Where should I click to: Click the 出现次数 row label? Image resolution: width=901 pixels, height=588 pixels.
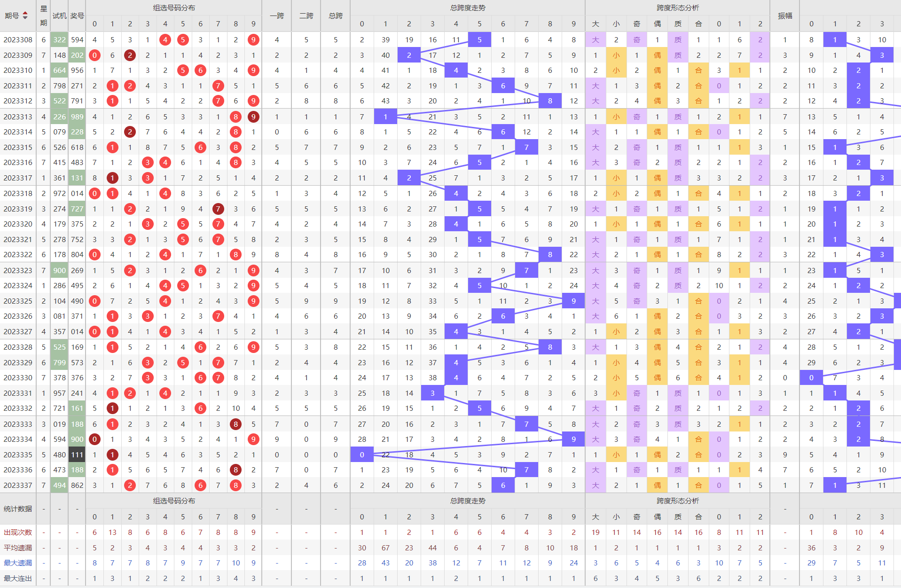point(18,533)
